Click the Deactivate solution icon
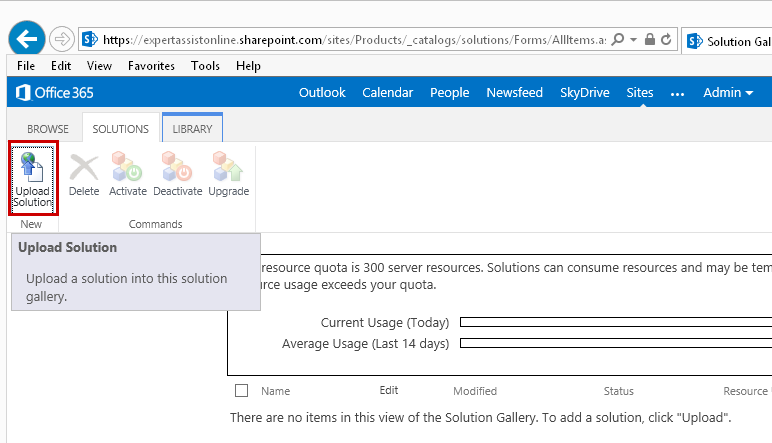772x443 pixels. 177,174
